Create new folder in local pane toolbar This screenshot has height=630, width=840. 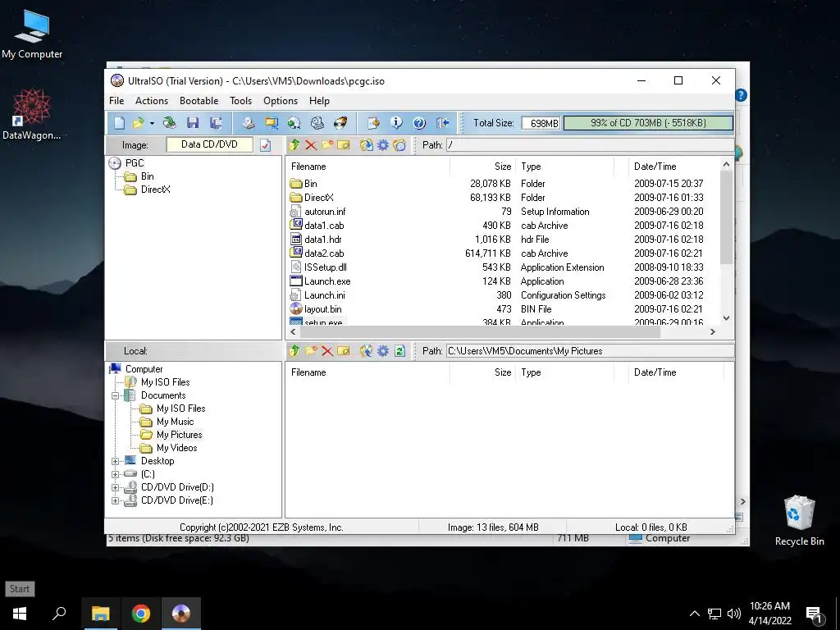pos(311,351)
